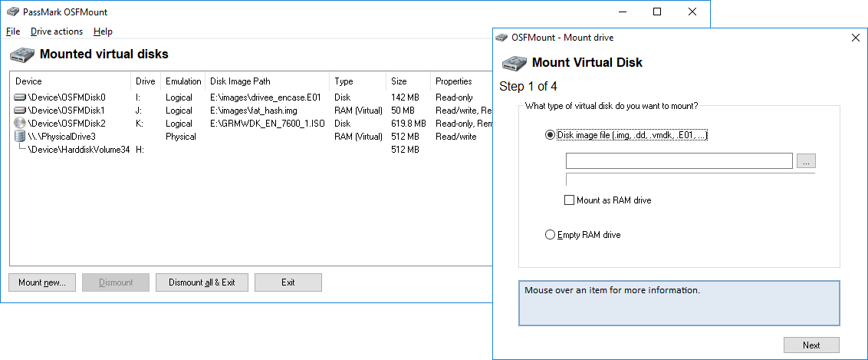Click the Mount new... button
The image size is (868, 360).
coord(42,282)
